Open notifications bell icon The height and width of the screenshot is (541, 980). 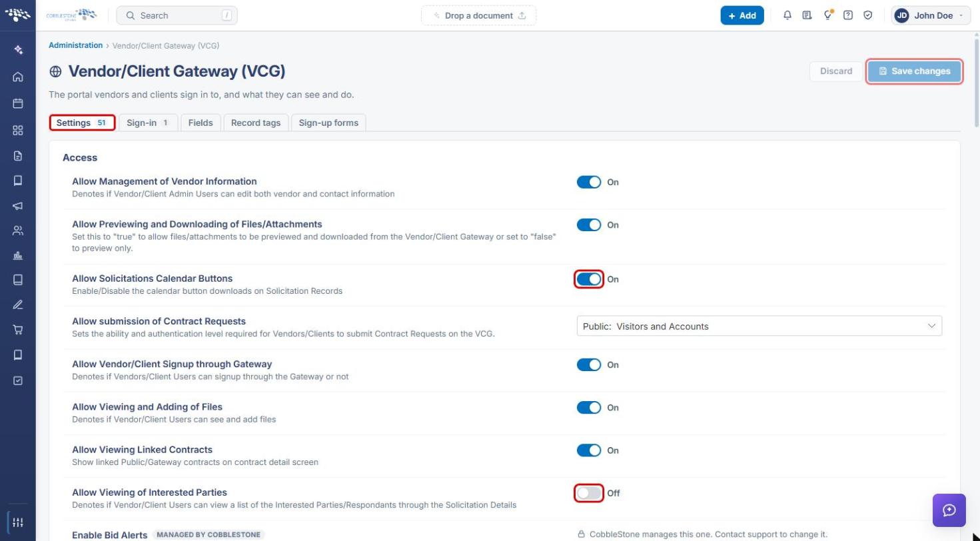[x=787, y=15]
